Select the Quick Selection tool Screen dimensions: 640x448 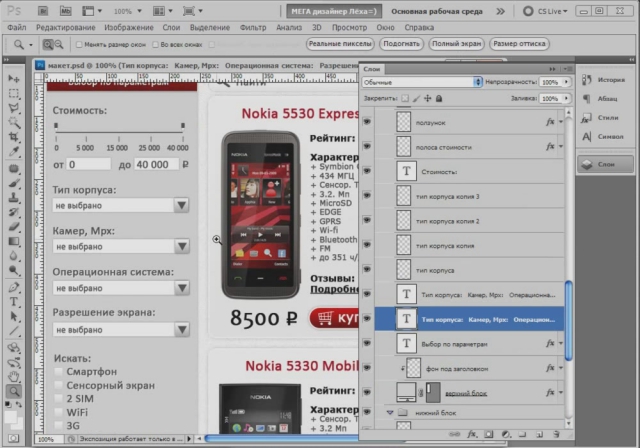(x=14, y=122)
